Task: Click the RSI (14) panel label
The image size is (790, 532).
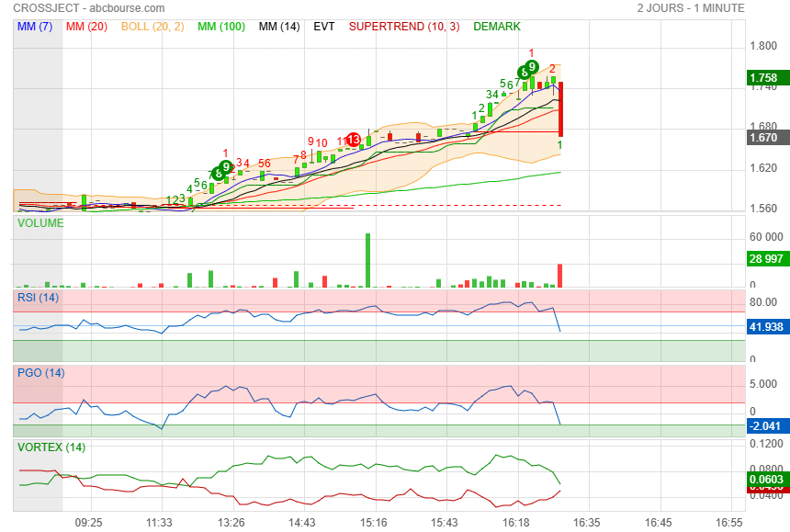Action: pos(38,297)
